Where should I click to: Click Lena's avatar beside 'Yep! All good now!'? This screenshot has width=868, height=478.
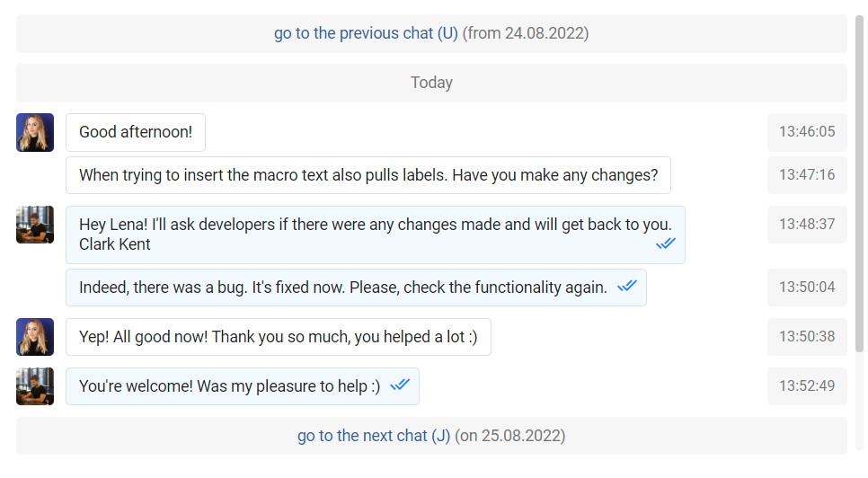pyautogui.click(x=35, y=337)
